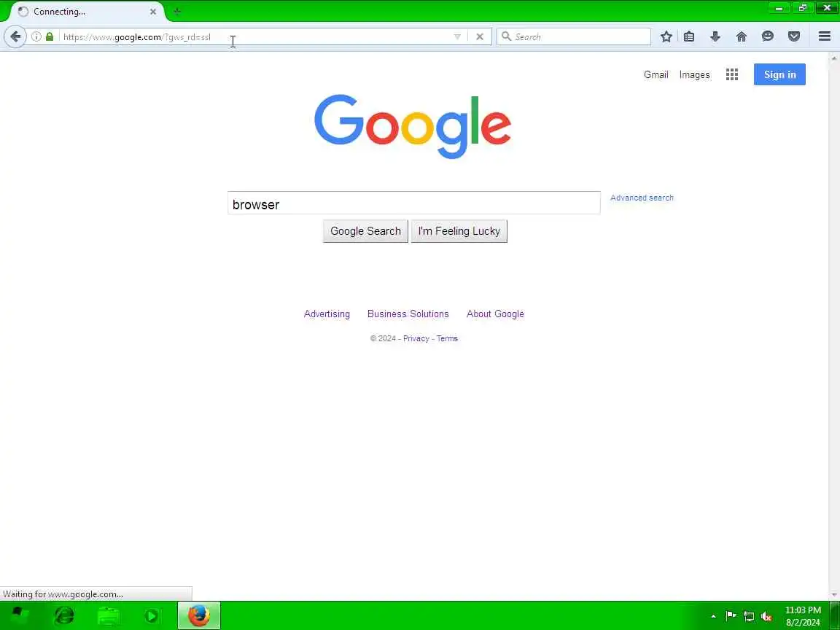Open About Google link

pyautogui.click(x=495, y=314)
